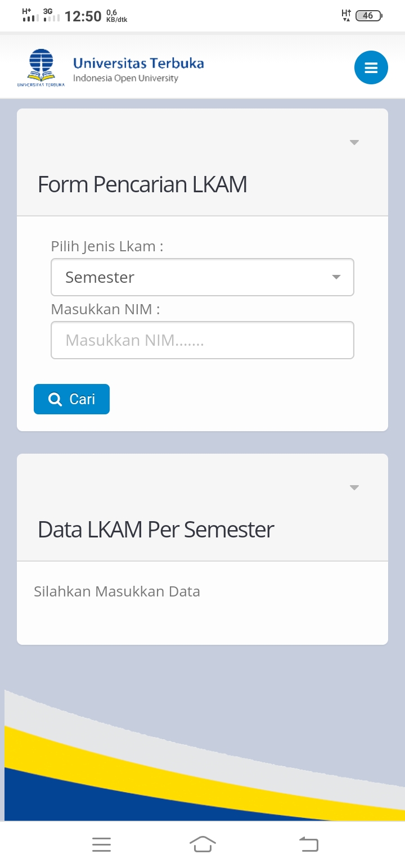Select the Data LKAM Per Semester header
This screenshot has width=405, height=868.
(x=155, y=529)
